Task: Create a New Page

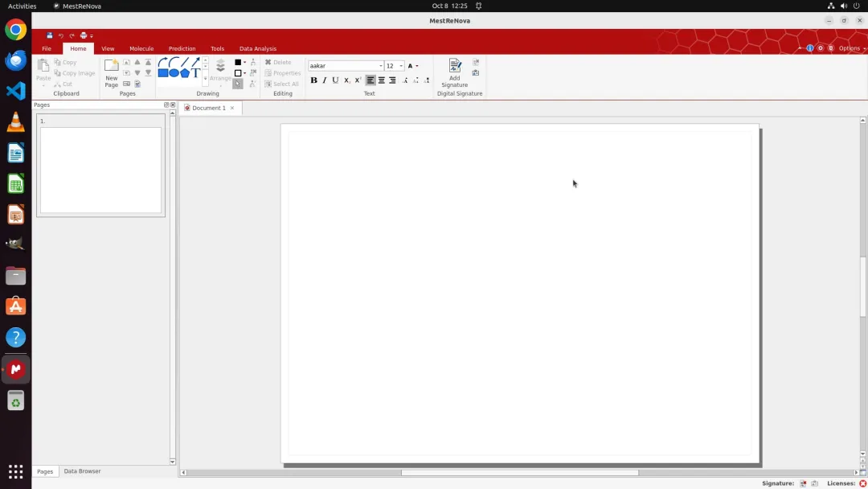Action: (x=111, y=72)
